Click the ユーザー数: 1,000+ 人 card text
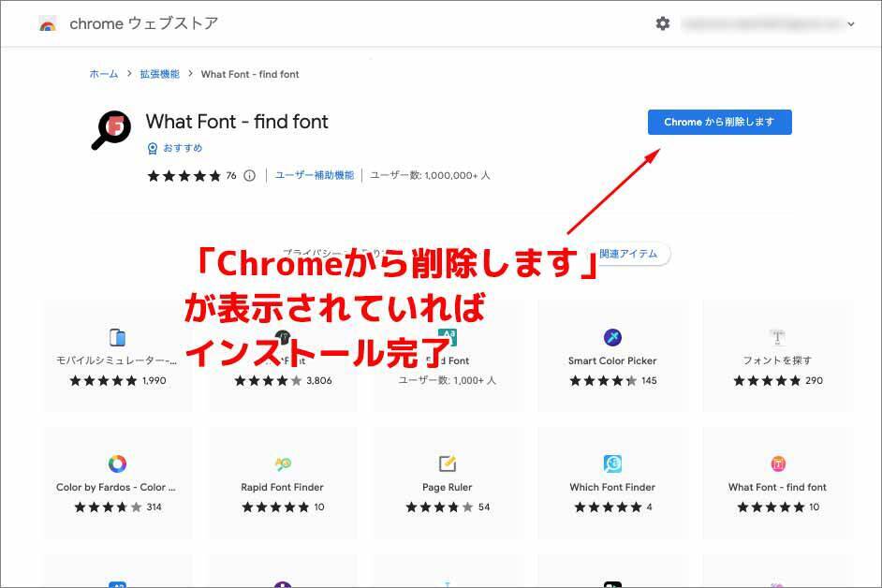Image resolution: width=882 pixels, height=588 pixels. [x=448, y=381]
